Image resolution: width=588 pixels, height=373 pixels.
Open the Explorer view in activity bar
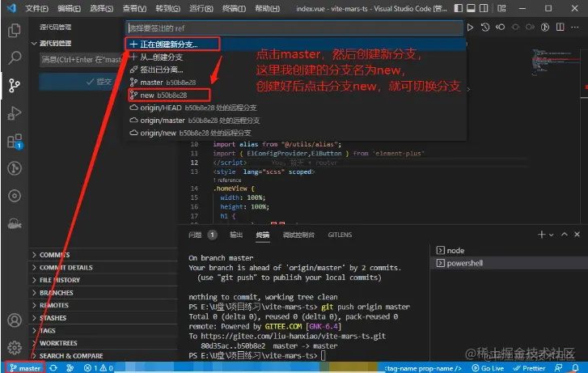(15, 31)
